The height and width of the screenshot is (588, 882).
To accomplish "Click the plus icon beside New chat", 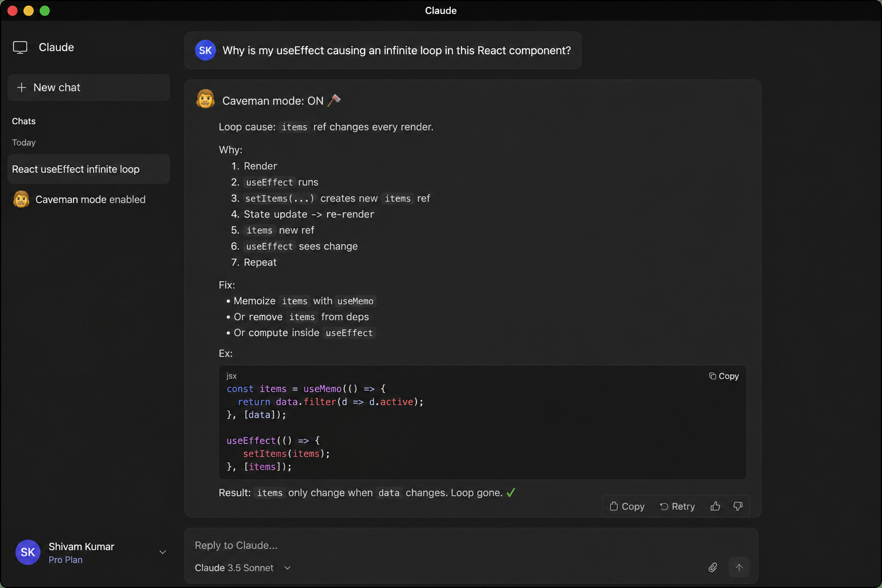I will click(21, 87).
